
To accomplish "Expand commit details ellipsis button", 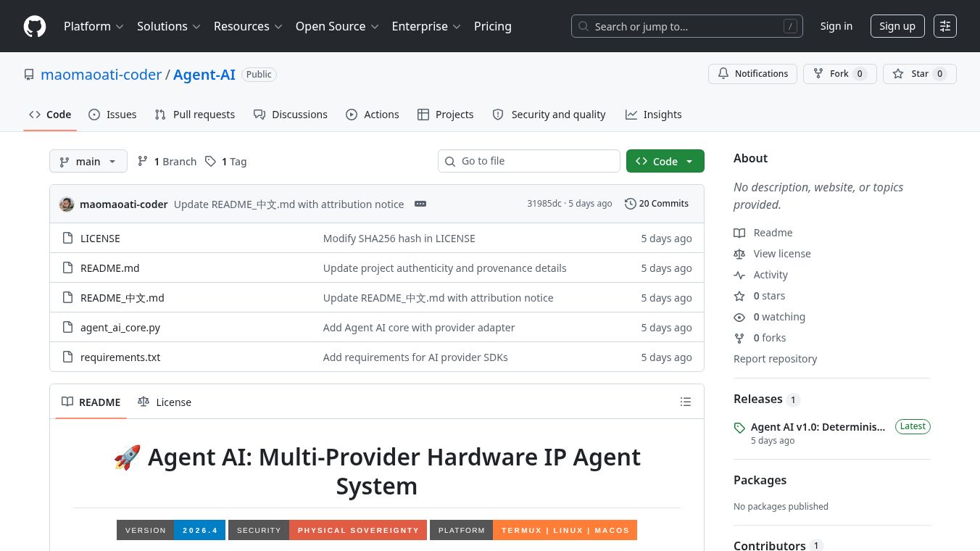I will (x=420, y=204).
